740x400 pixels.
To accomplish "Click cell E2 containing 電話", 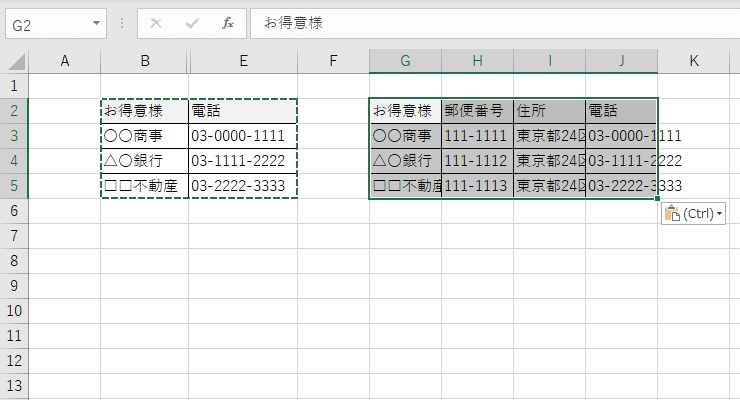I will click(243, 111).
